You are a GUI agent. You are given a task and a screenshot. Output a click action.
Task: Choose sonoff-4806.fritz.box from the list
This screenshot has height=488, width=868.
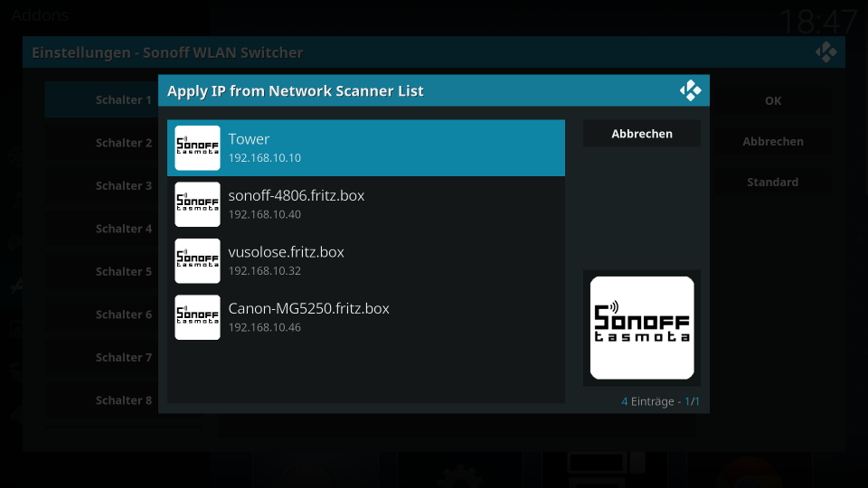366,204
